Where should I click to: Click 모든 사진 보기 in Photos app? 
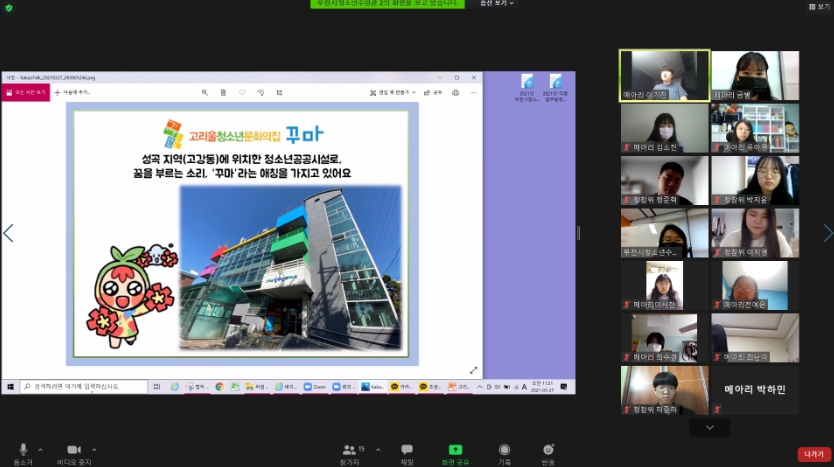tap(26, 93)
